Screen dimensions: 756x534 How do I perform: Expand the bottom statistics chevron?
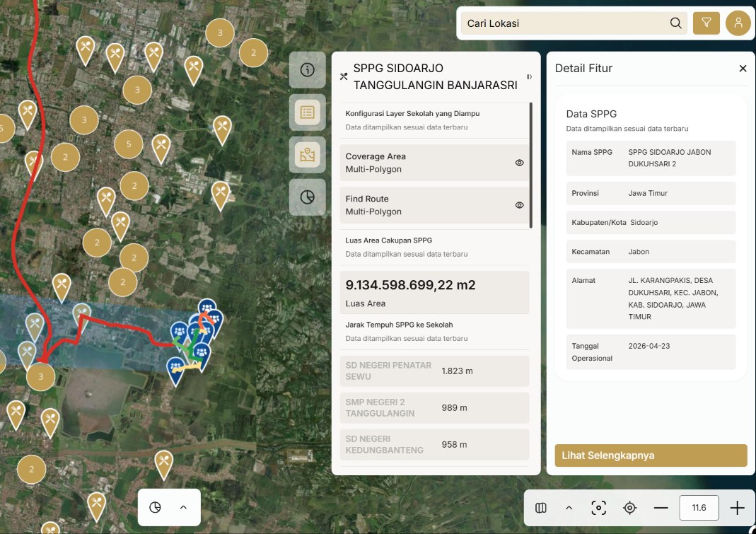(x=183, y=507)
